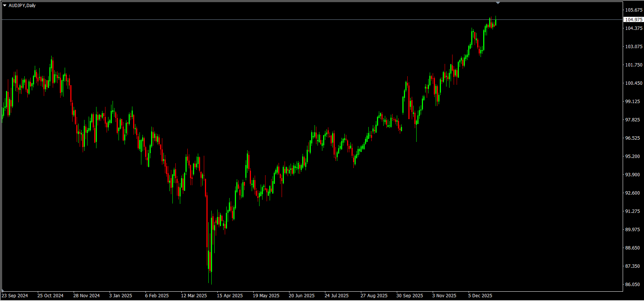Click the 6 Feb 2025 date label
The width and height of the screenshot is (644, 301).
click(x=157, y=295)
